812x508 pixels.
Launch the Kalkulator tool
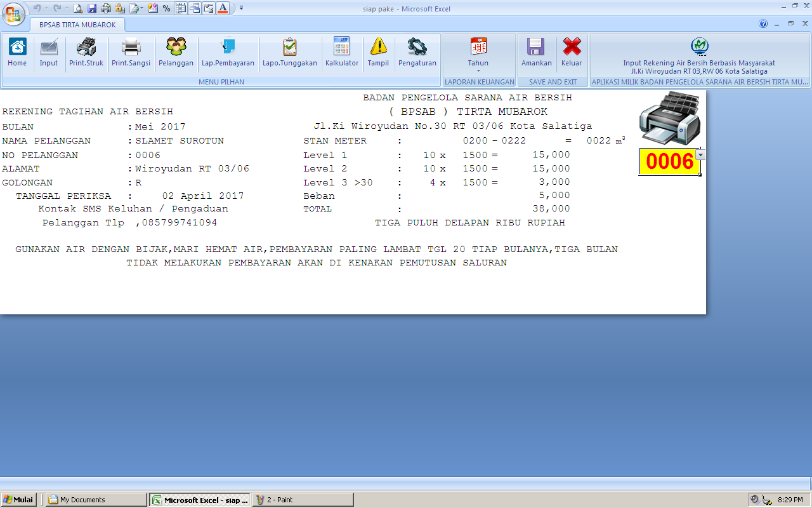pos(342,52)
